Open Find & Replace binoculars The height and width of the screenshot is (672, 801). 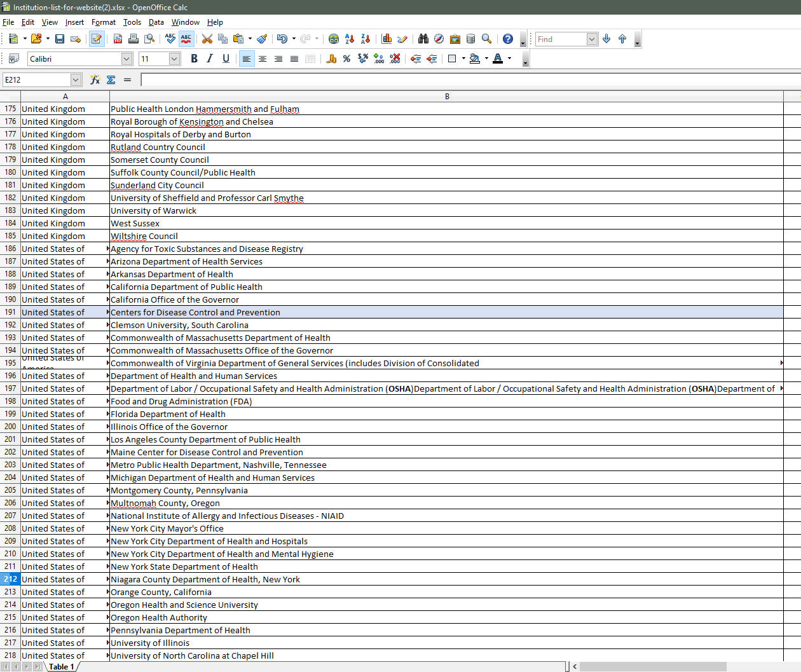[423, 39]
